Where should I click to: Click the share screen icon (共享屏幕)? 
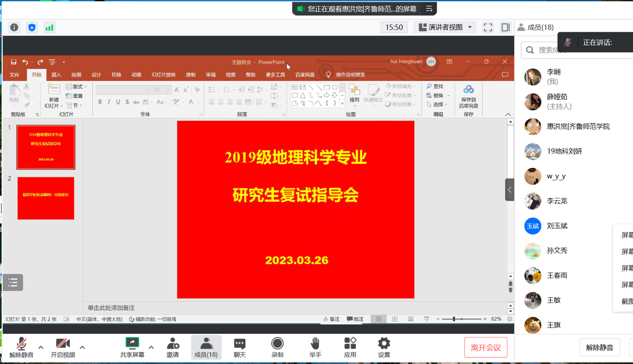point(132,347)
